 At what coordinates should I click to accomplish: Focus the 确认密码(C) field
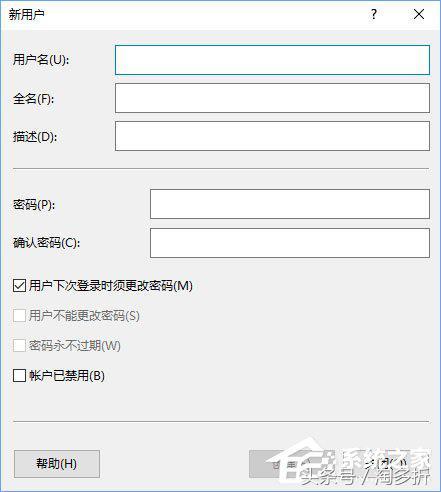coord(290,243)
